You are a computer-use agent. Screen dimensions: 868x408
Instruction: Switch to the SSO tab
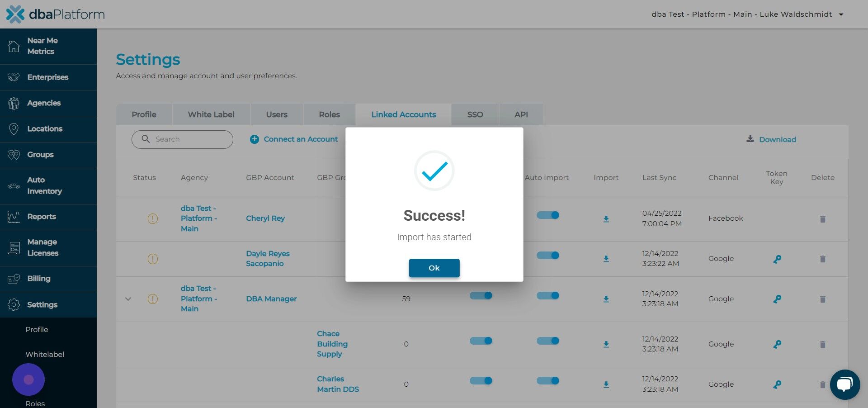tap(475, 114)
